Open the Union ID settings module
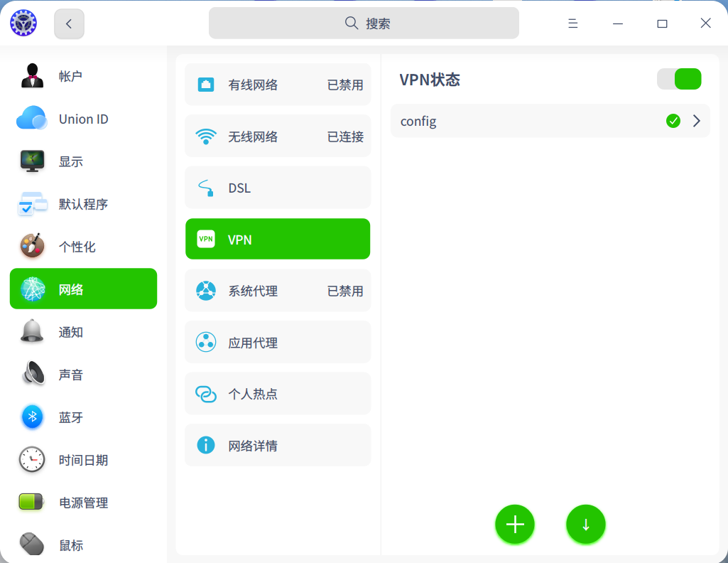 [x=84, y=119]
